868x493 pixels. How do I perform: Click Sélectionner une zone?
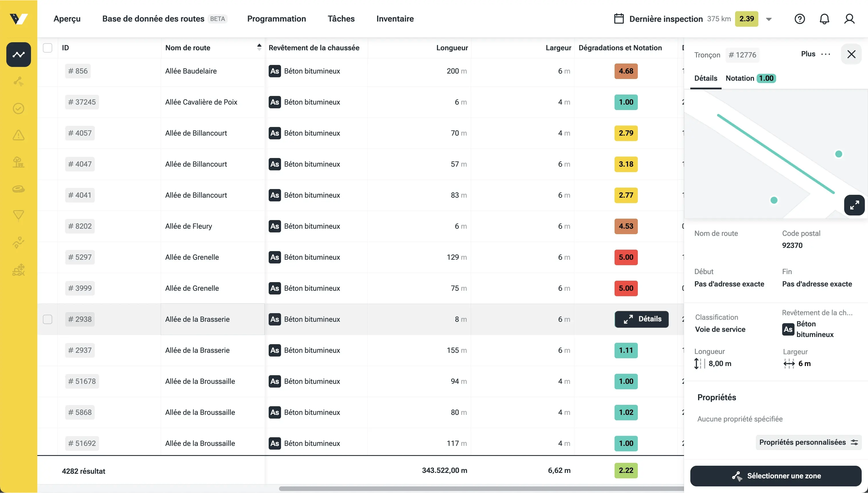[x=776, y=476]
